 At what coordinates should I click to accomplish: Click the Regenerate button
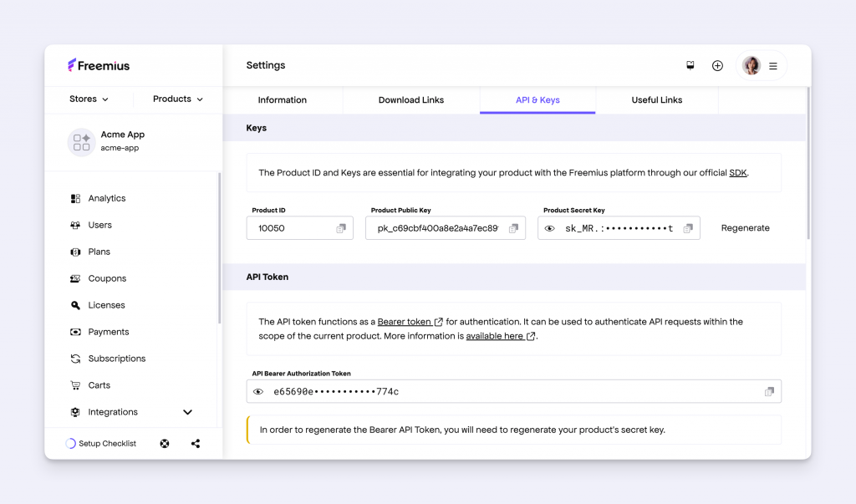pos(745,228)
